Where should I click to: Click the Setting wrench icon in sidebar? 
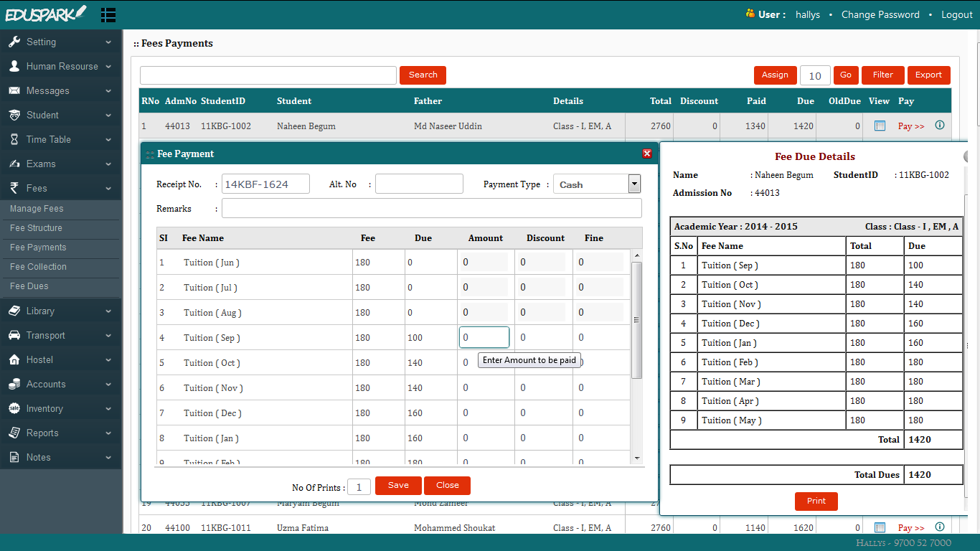(14, 42)
